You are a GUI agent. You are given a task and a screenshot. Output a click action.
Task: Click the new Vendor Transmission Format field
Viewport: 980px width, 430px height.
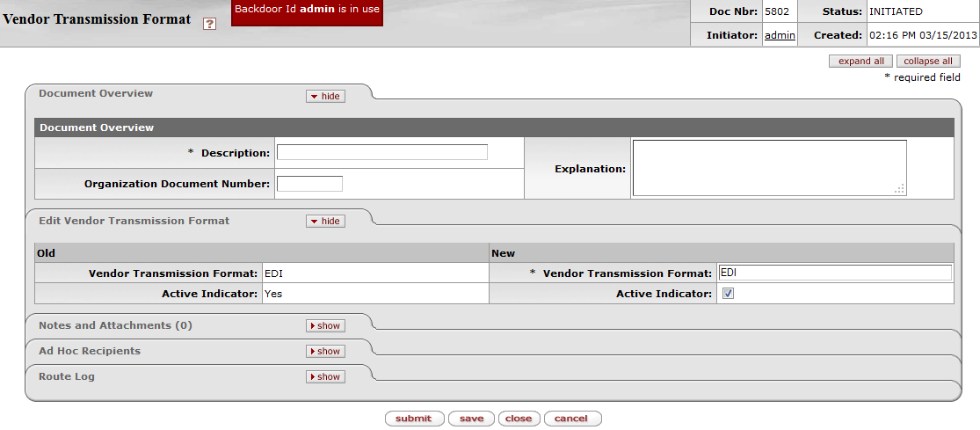point(834,273)
